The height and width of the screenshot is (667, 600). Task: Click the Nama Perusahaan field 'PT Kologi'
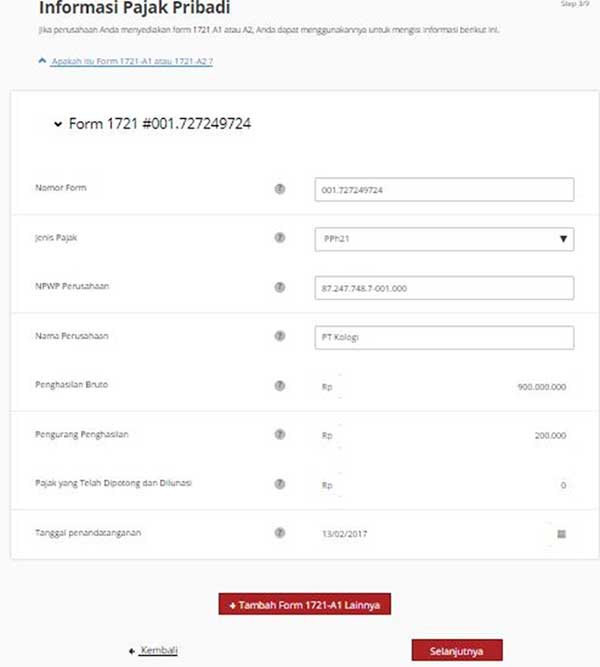443,337
